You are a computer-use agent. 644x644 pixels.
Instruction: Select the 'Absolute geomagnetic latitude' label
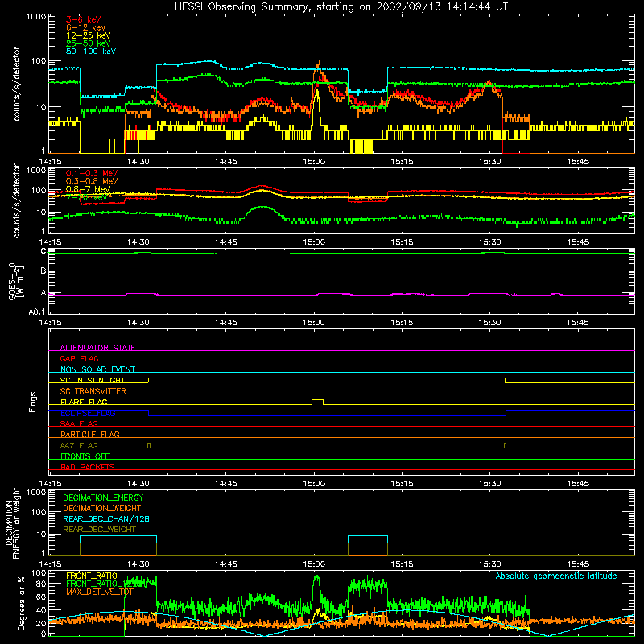pyautogui.click(x=556, y=576)
